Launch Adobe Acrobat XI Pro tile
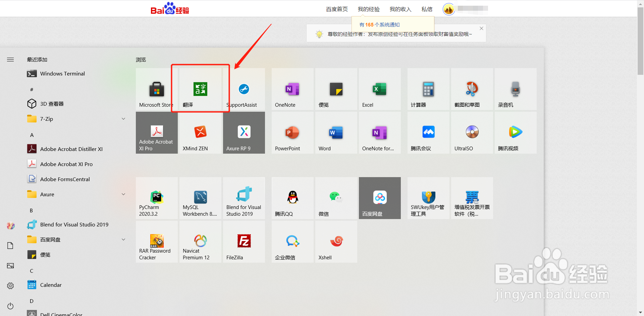The height and width of the screenshot is (316, 644). point(157,133)
